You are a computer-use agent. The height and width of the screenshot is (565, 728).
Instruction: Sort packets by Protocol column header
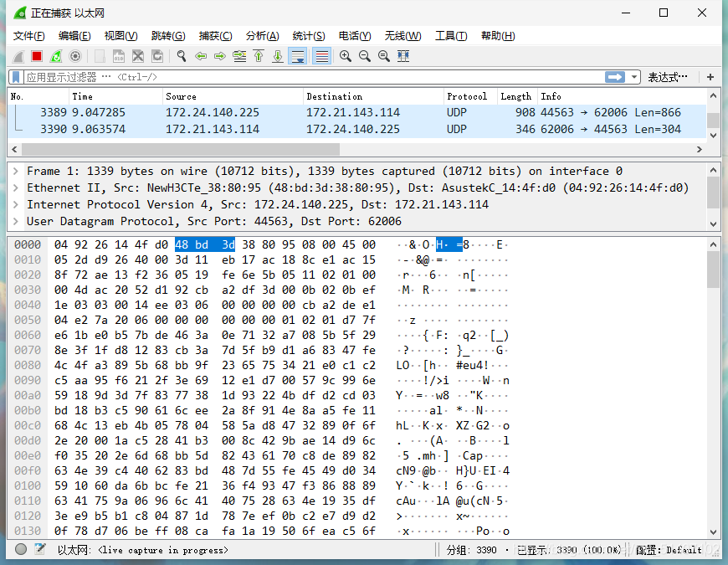pos(471,96)
